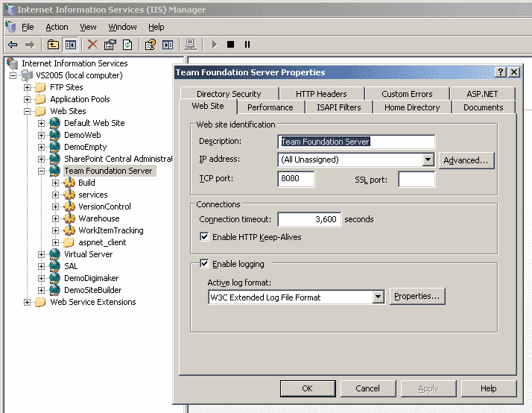
Task: Uncheck Enable HTTP Keep-Alives
Action: [204, 236]
